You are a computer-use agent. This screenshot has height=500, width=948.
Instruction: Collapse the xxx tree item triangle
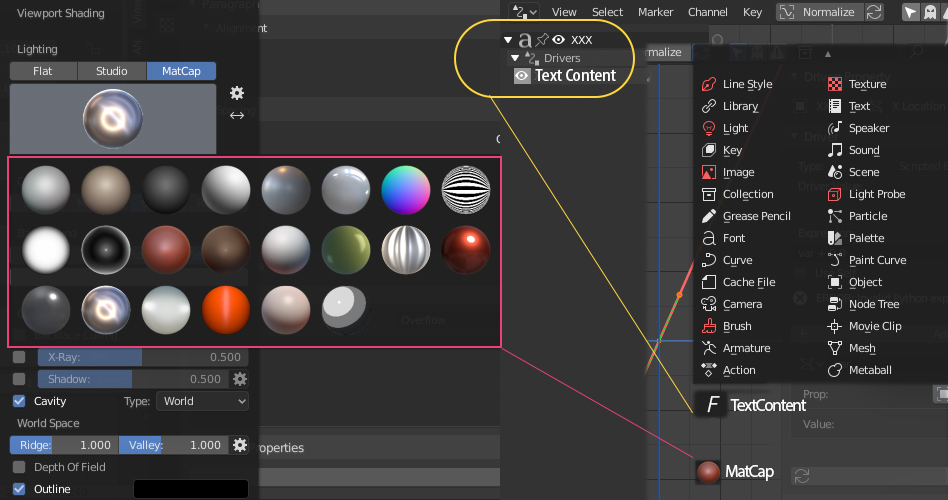coord(508,40)
